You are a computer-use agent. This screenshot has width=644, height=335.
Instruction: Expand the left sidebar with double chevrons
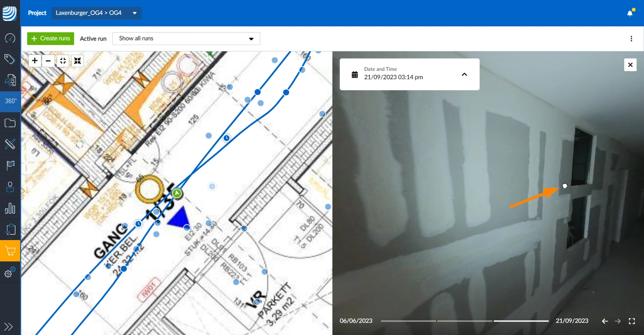click(x=8, y=327)
